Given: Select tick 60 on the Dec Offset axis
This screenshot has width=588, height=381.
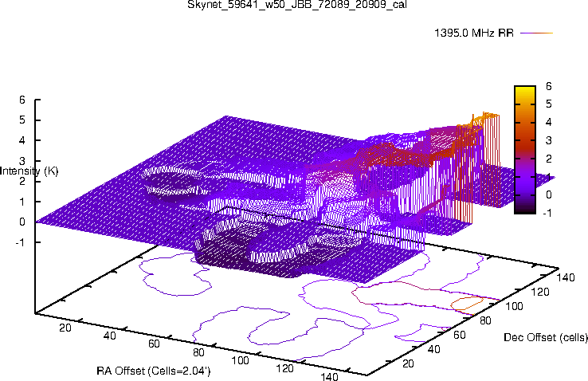Looking at the screenshot, I should pos(460,335).
